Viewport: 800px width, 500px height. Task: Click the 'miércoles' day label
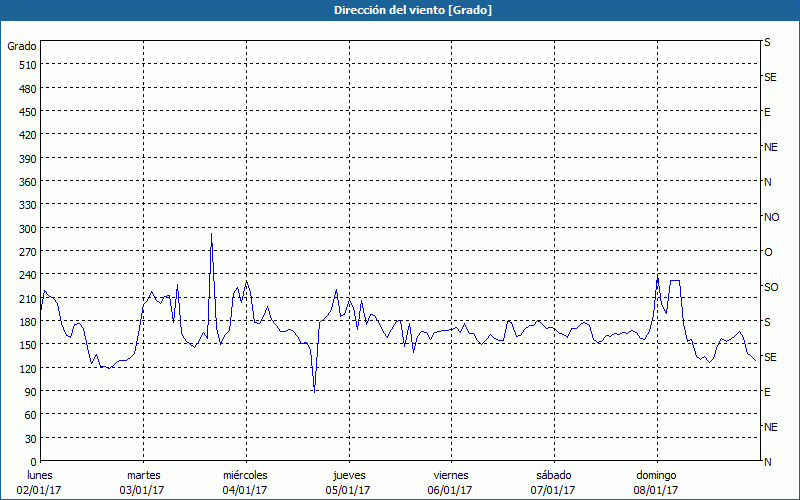(x=245, y=475)
